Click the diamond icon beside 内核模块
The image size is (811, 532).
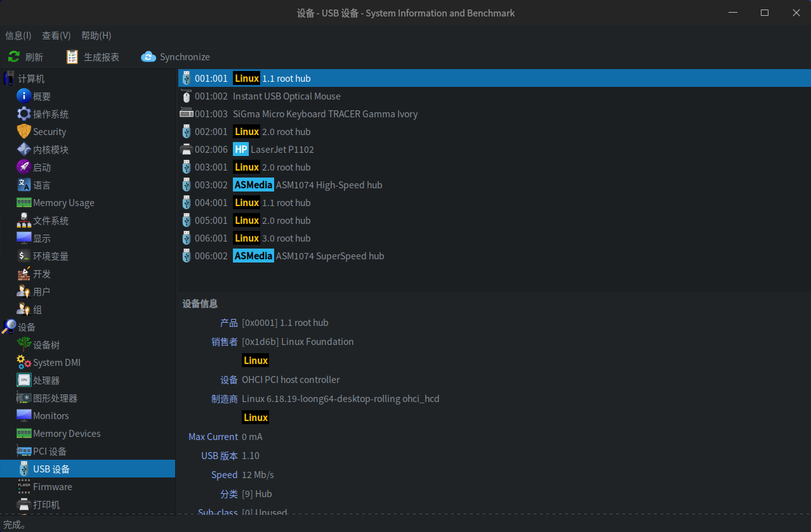[24, 149]
